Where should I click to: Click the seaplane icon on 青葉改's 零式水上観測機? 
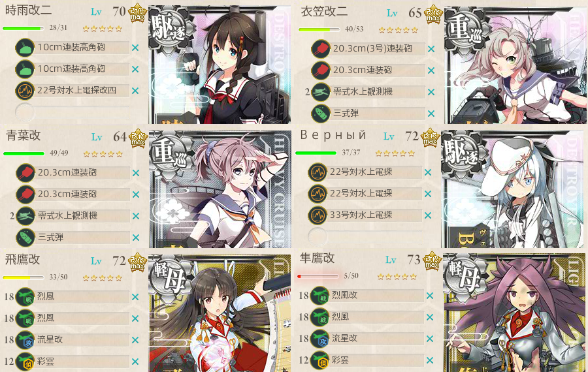coord(25,216)
